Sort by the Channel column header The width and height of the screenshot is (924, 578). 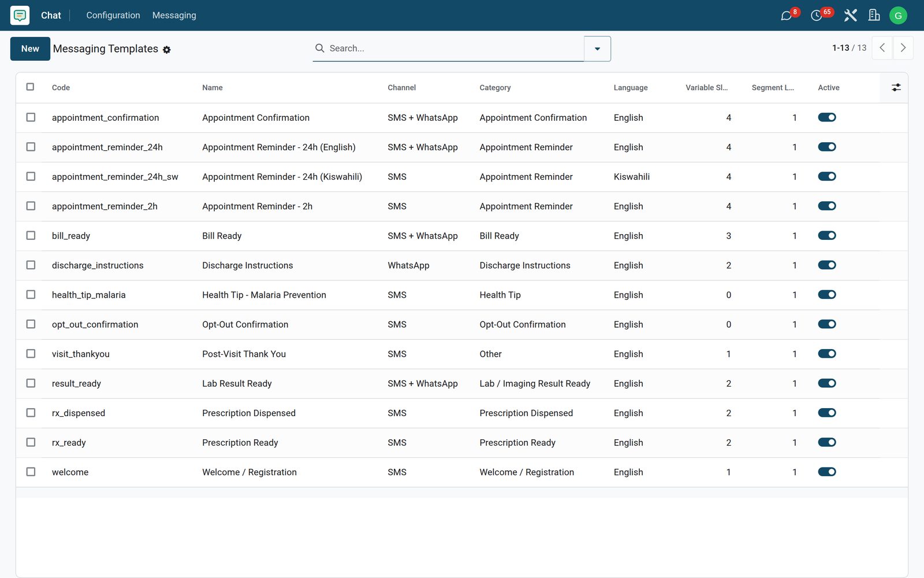point(401,87)
